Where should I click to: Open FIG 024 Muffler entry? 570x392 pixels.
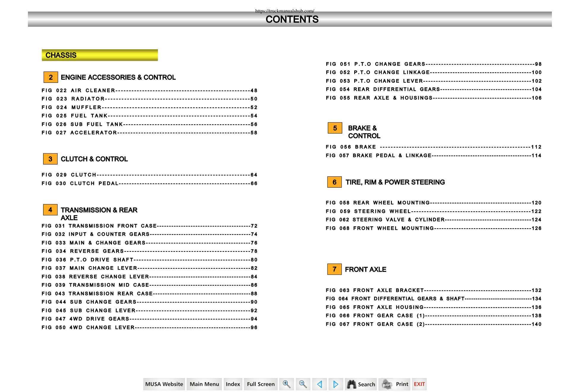click(x=150, y=108)
